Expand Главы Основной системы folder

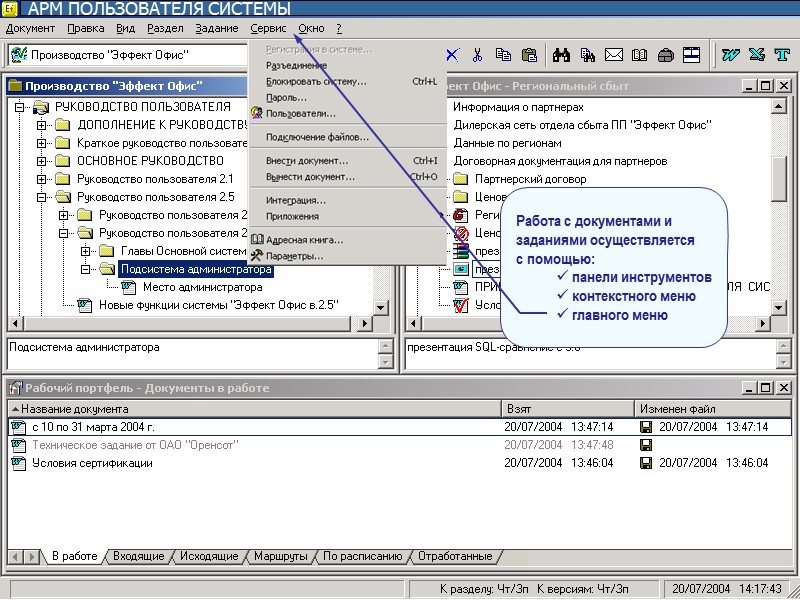click(x=85, y=251)
